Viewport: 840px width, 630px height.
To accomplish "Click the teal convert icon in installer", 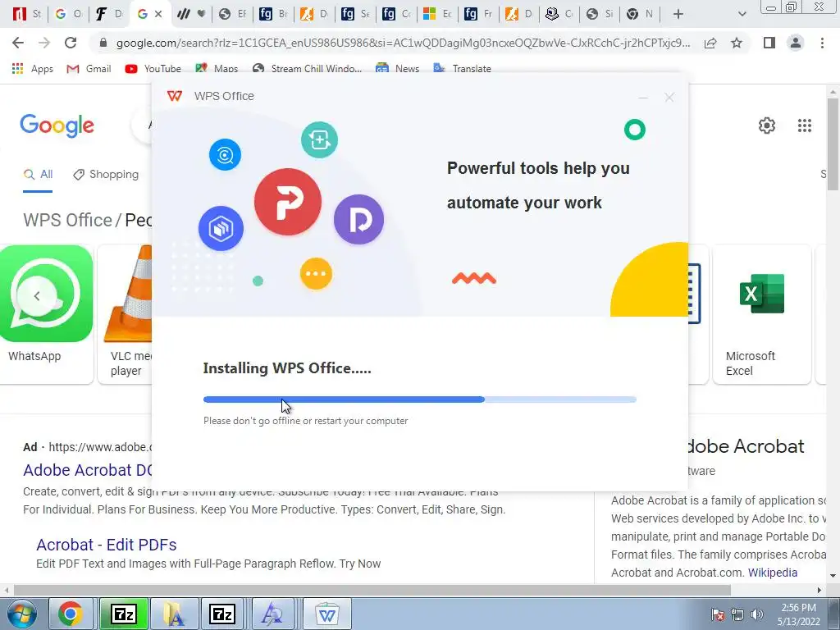I will tap(319, 139).
